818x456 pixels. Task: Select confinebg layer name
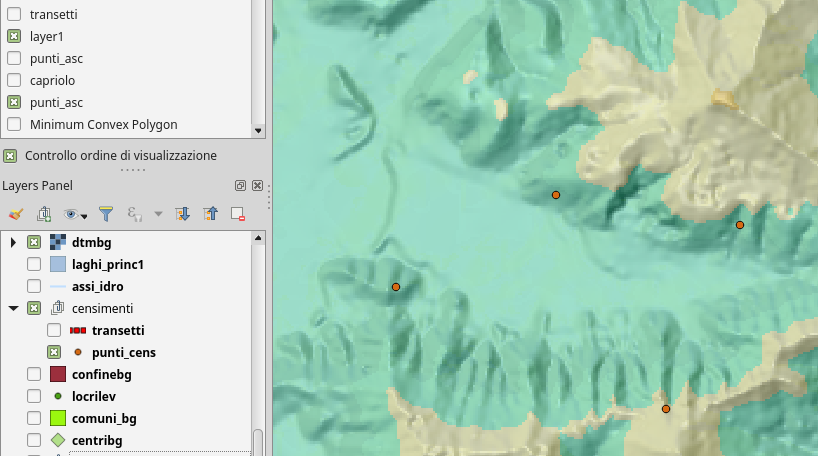102,374
